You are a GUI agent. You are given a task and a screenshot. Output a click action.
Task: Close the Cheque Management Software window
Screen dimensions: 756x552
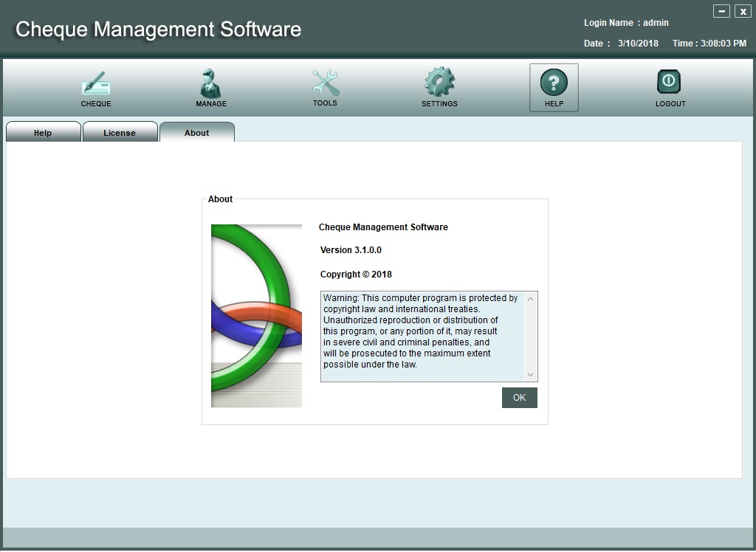point(742,11)
